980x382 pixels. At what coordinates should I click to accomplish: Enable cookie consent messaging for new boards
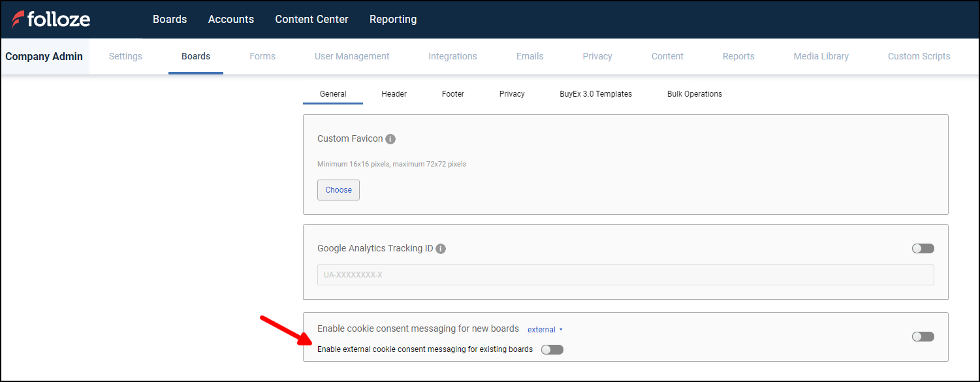click(923, 336)
